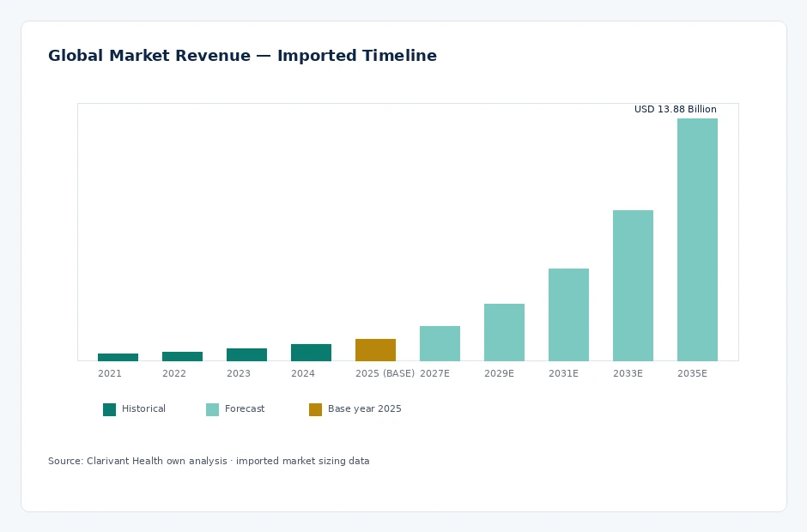Viewport: 807px width, 532px height.
Task: Select the 2029E forecast bar
Action: 504,332
